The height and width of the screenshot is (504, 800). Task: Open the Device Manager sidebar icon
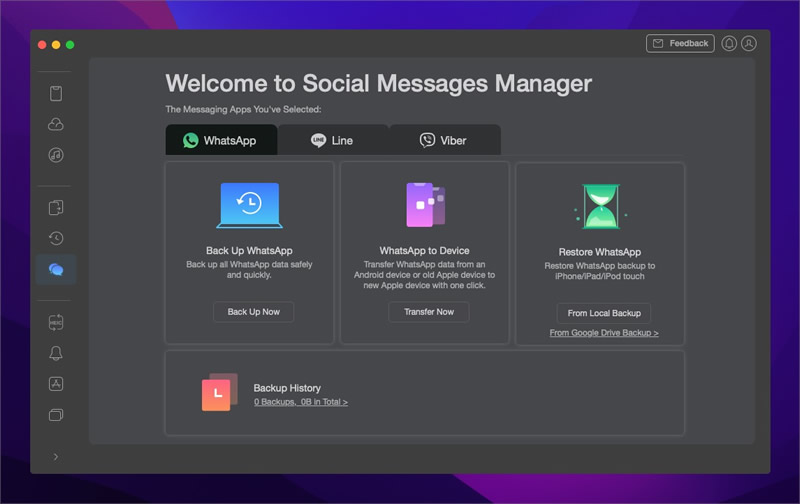56,94
